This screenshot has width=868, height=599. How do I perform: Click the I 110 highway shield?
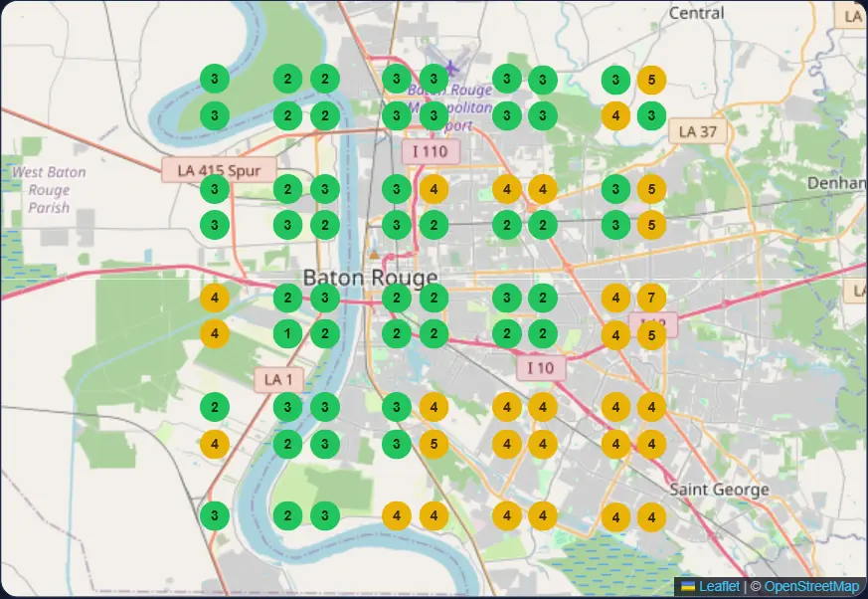[431, 151]
